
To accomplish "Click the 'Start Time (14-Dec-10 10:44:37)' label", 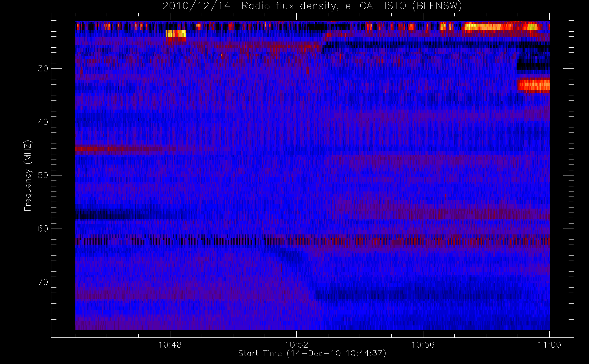I will click(x=312, y=353).
